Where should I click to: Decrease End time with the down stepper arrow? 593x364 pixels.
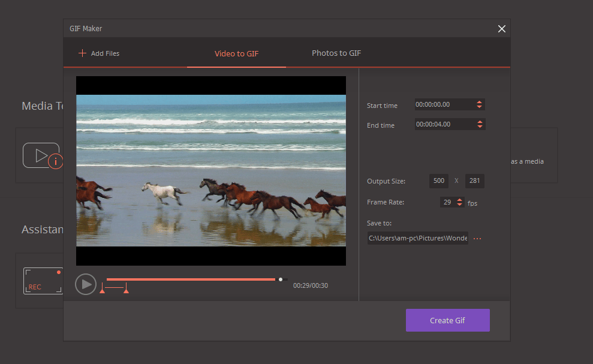click(x=480, y=127)
